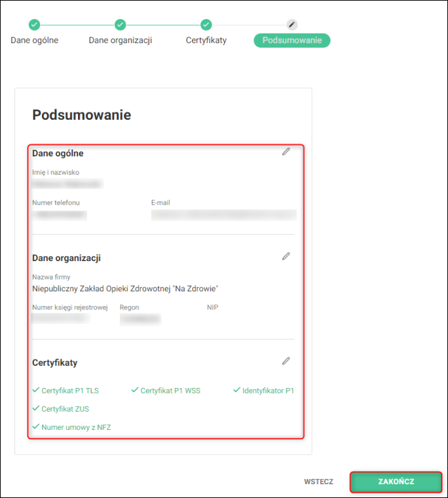This screenshot has width=448, height=498.
Task: Finish setup with the ZAKOŃCZ button
Action: coord(396,482)
